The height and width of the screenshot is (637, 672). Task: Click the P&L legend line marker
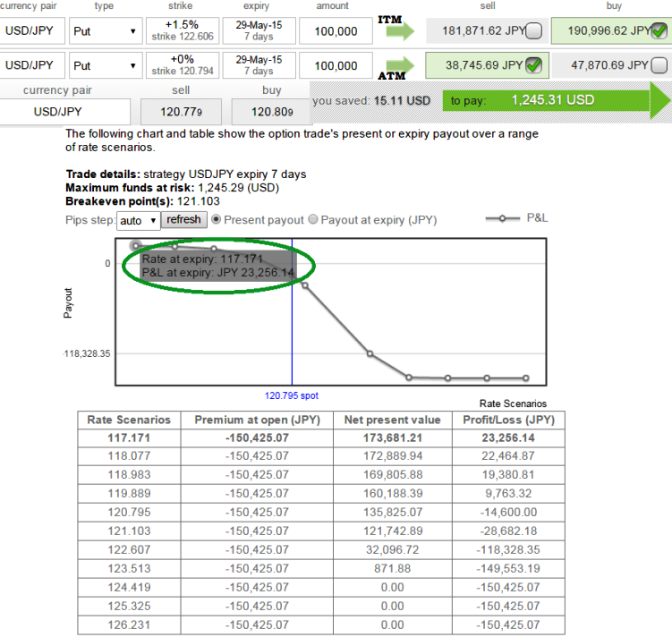(502, 218)
